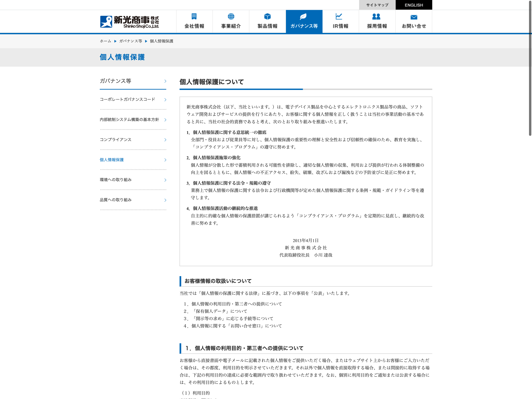The image size is (532, 399).
Task: Click chevron next to ガバナンス等 sidebar heading
Action: (165, 81)
